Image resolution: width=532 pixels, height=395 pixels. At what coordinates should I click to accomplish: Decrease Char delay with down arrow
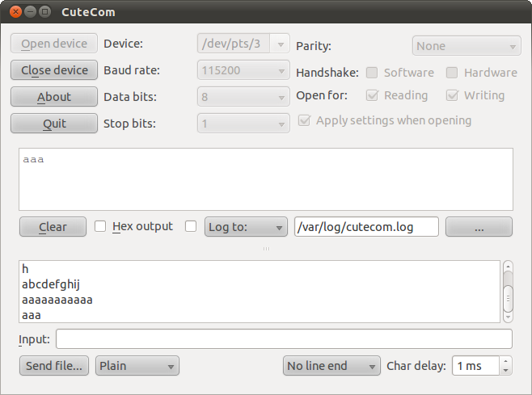coord(506,371)
